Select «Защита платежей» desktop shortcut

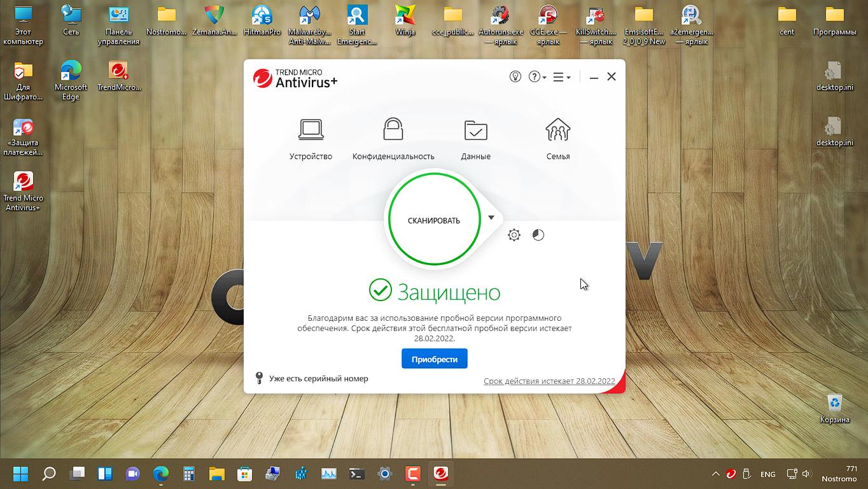pos(24,136)
